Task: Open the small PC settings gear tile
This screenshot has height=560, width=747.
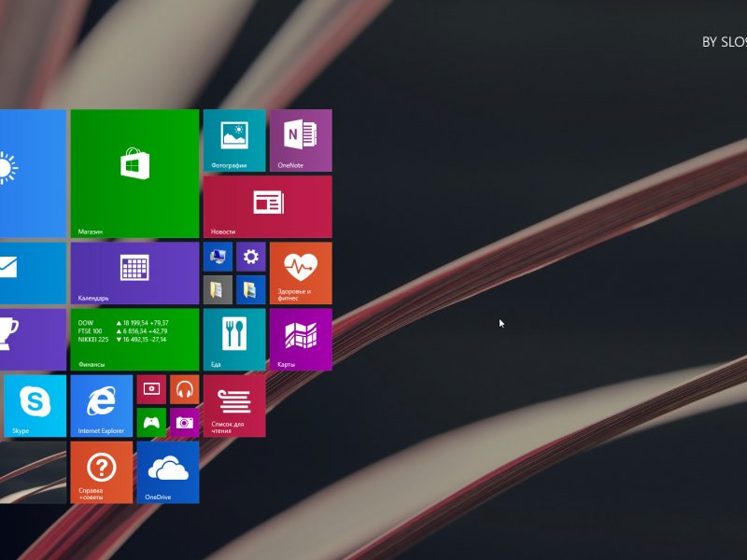Action: (x=251, y=257)
